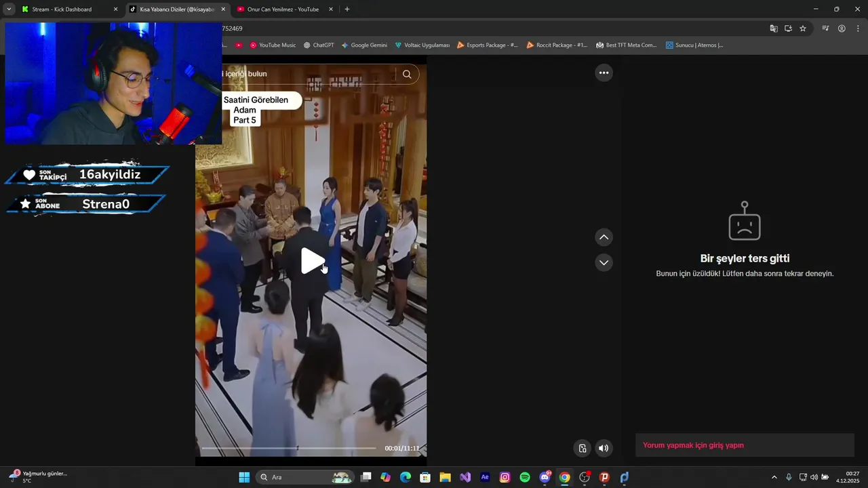868x488 pixels.
Task: Open Spotify from the taskbar
Action: tap(525, 477)
